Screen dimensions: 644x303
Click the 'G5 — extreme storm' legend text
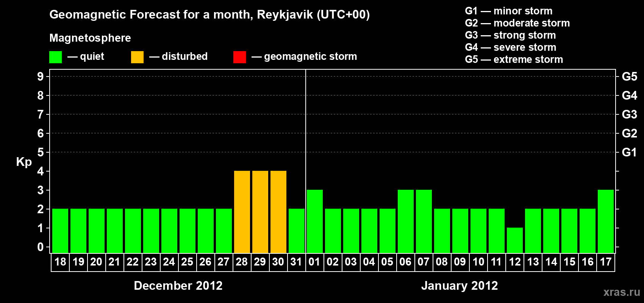(x=514, y=59)
